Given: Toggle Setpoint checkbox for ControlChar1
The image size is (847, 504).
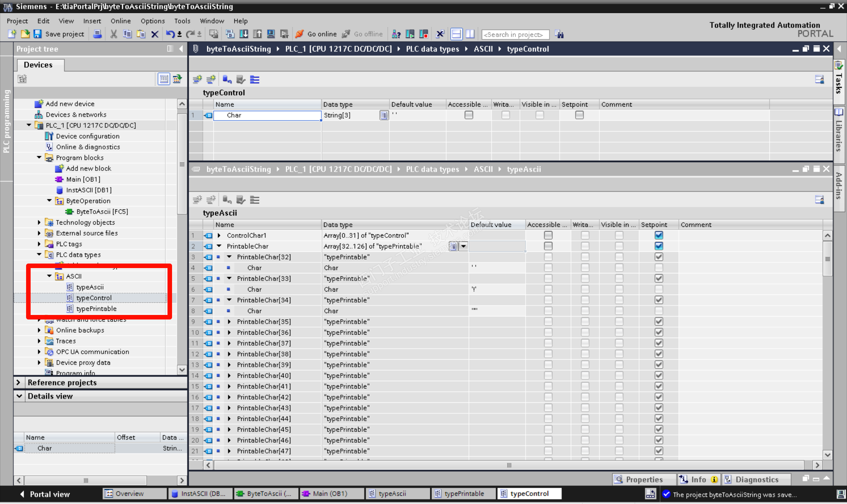Looking at the screenshot, I should [659, 235].
